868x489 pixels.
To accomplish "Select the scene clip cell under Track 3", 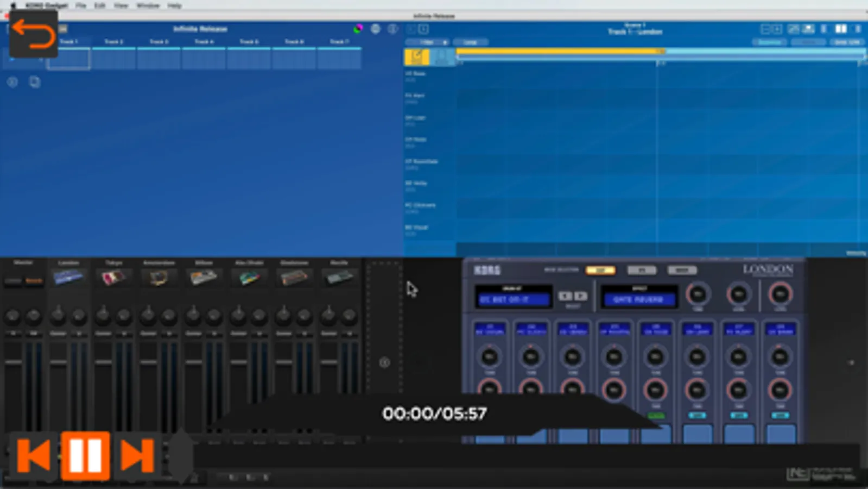I will coord(159,59).
